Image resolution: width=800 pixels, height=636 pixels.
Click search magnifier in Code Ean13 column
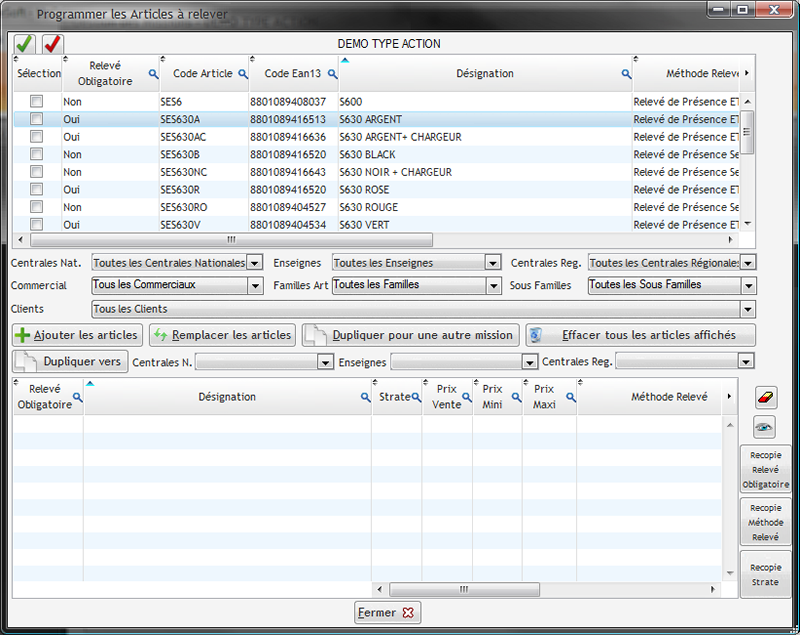tap(331, 74)
